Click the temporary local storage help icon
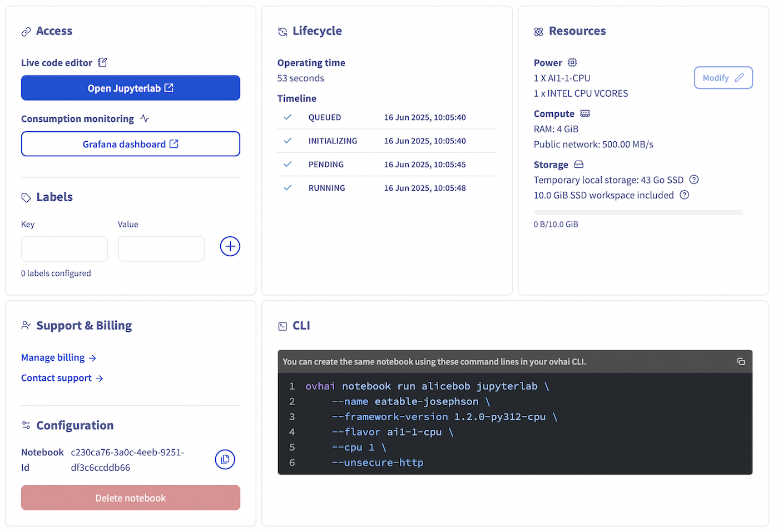This screenshot has width=778, height=532. click(693, 180)
